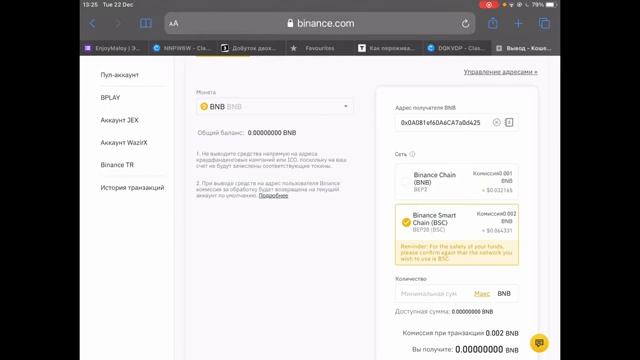Open История транзакций in sidebar

click(132, 188)
